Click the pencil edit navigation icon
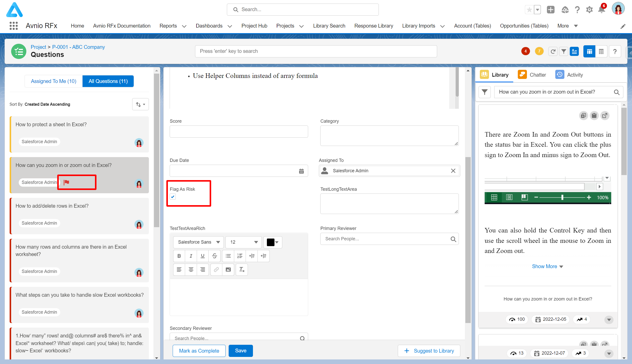 [x=623, y=26]
